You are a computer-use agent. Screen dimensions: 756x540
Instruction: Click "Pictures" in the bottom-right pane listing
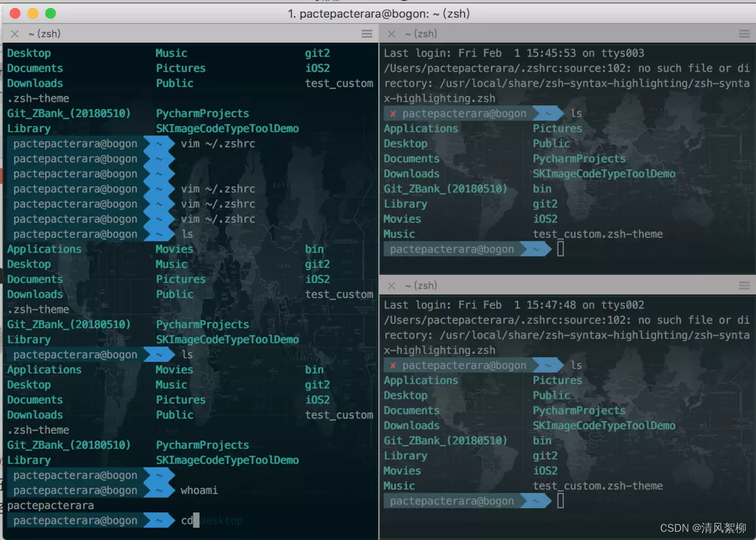(x=558, y=381)
